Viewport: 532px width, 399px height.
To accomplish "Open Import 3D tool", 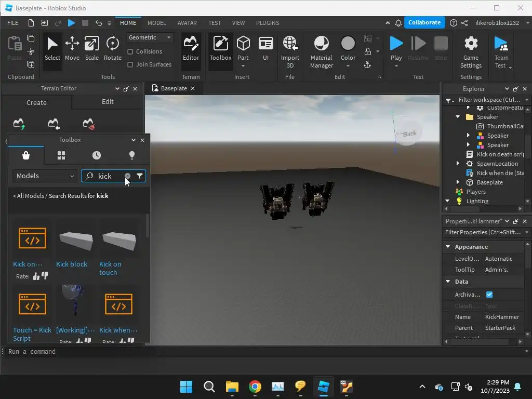I will (290, 52).
